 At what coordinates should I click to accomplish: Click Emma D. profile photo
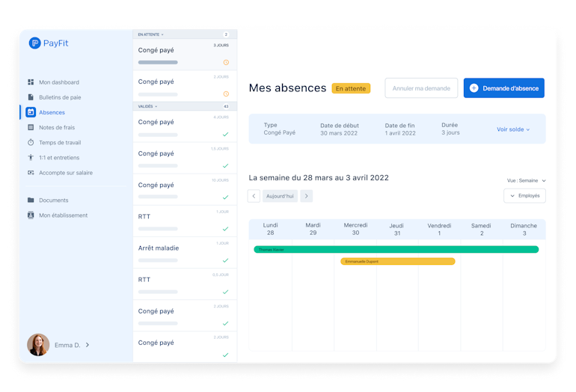38,345
